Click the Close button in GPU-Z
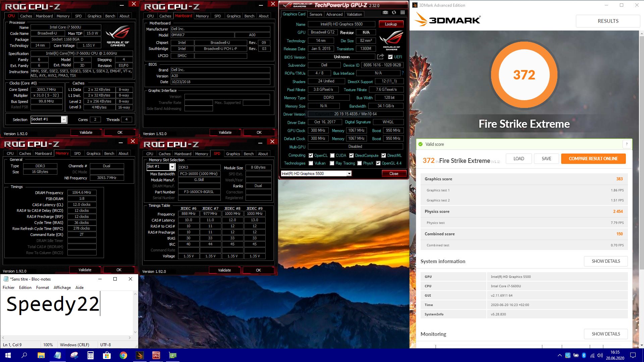This screenshot has width=644, height=362. (394, 173)
